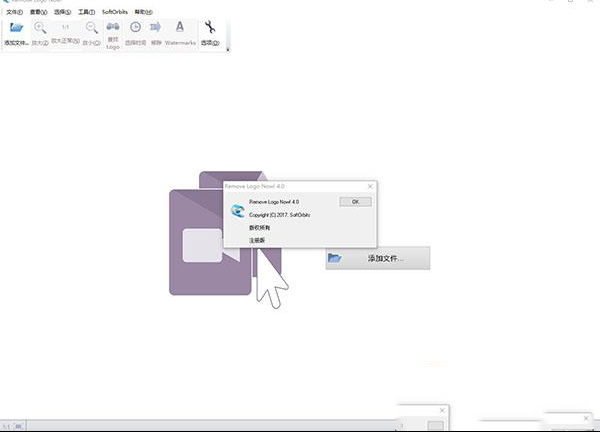Close the Remove Logo Now! 4.0 dialog
The height and width of the screenshot is (432, 600).
[x=370, y=186]
